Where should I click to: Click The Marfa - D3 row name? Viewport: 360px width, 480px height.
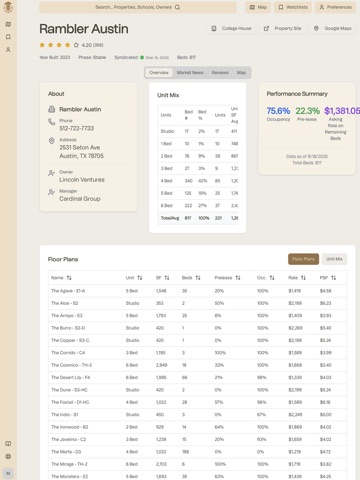(x=66, y=452)
